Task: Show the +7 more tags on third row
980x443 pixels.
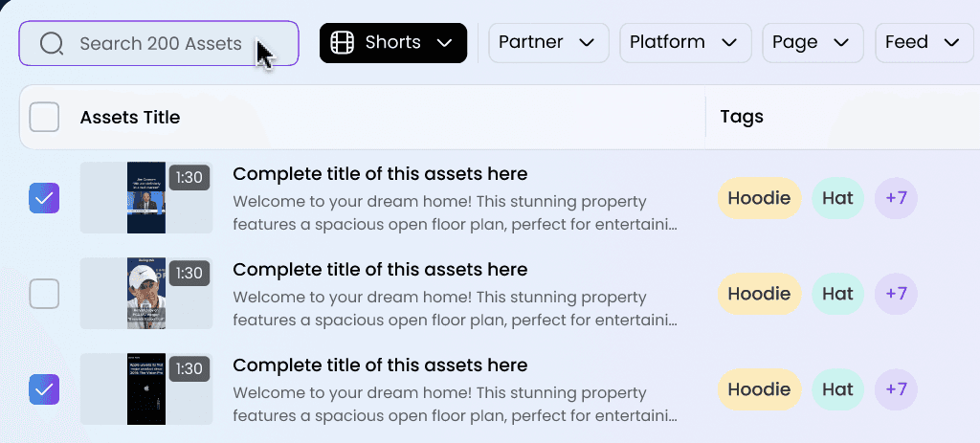Action: [896, 389]
